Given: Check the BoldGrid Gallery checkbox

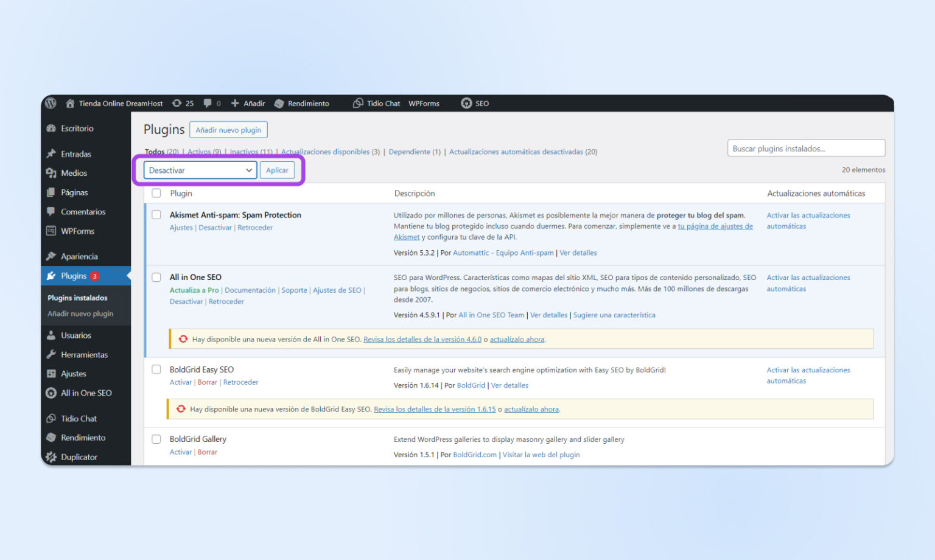Looking at the screenshot, I should 156,439.
